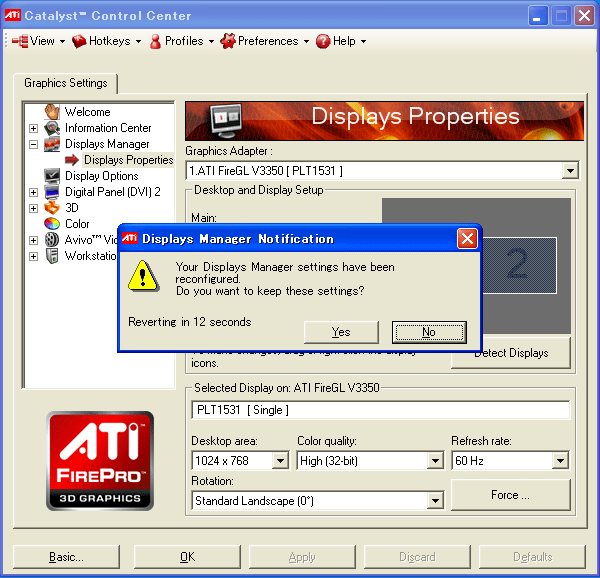This screenshot has height=578, width=600.
Task: Click the Displays Manager icon
Action: coord(52,144)
